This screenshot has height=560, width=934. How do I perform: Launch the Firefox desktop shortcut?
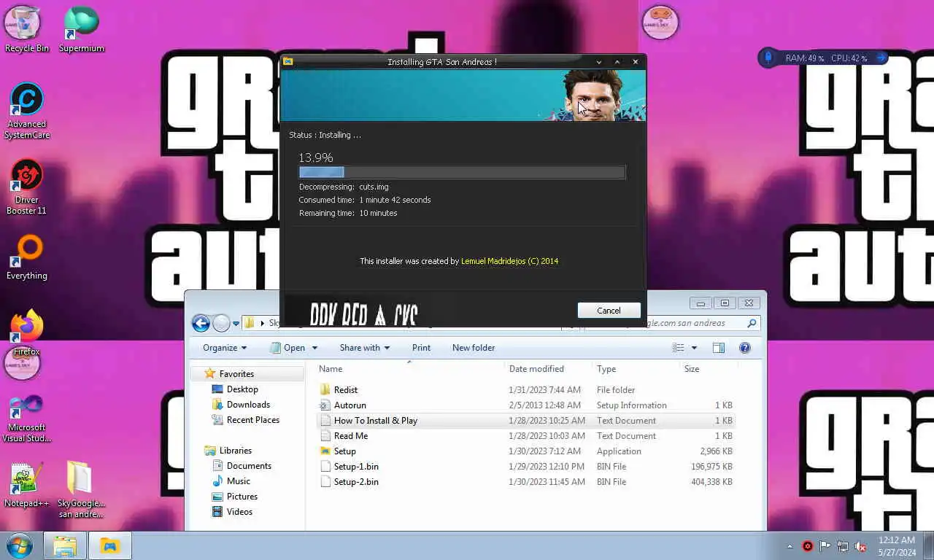(x=27, y=333)
